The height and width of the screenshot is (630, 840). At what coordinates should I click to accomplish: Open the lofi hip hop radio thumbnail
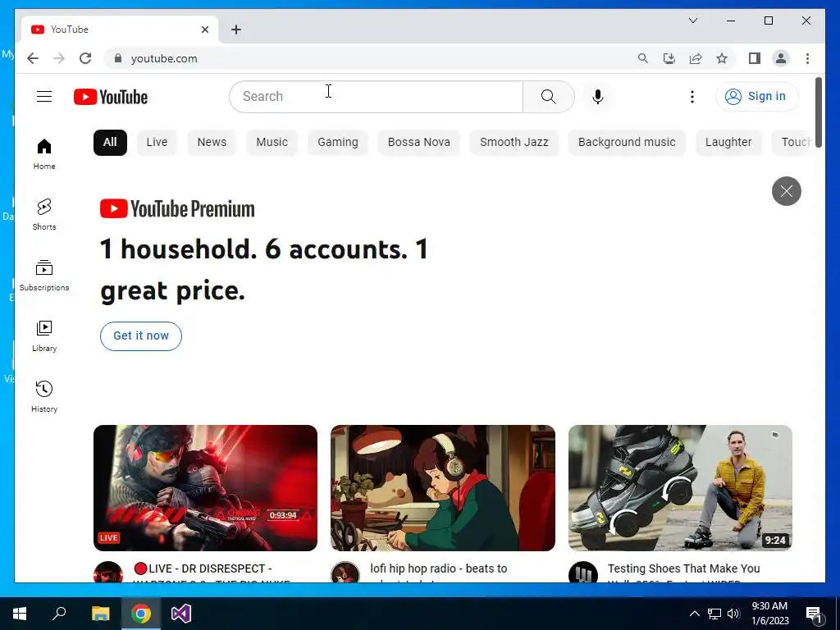(442, 487)
